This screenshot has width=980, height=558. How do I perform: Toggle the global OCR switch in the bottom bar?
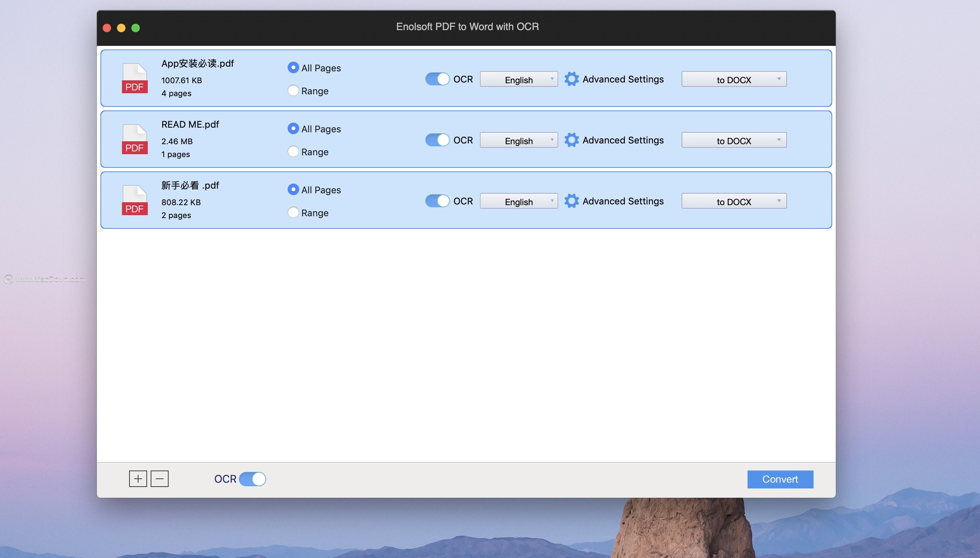click(252, 479)
